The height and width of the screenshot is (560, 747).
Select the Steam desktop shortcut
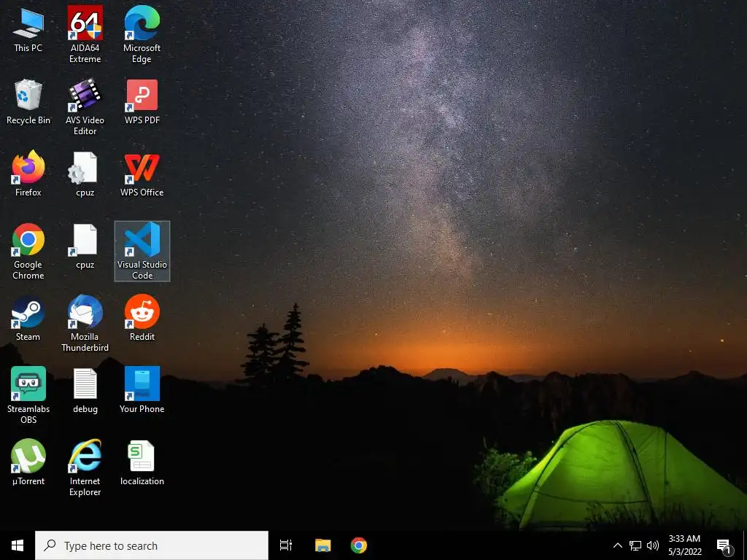tap(28, 319)
